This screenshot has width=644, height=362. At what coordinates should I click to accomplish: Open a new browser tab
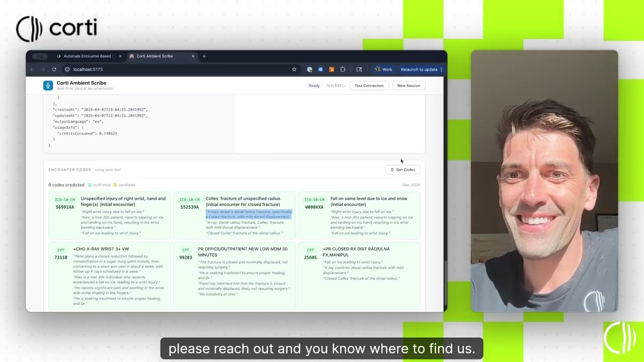click(x=204, y=56)
